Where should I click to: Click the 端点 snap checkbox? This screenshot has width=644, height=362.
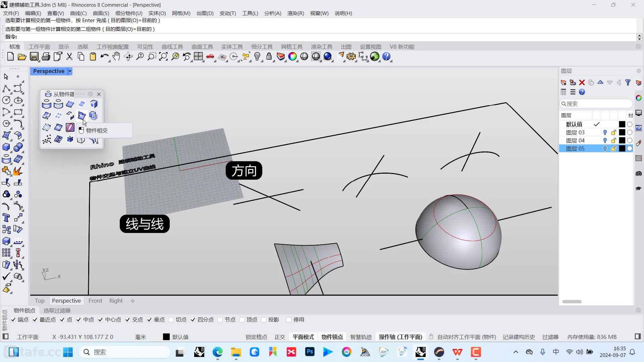click(x=13, y=319)
